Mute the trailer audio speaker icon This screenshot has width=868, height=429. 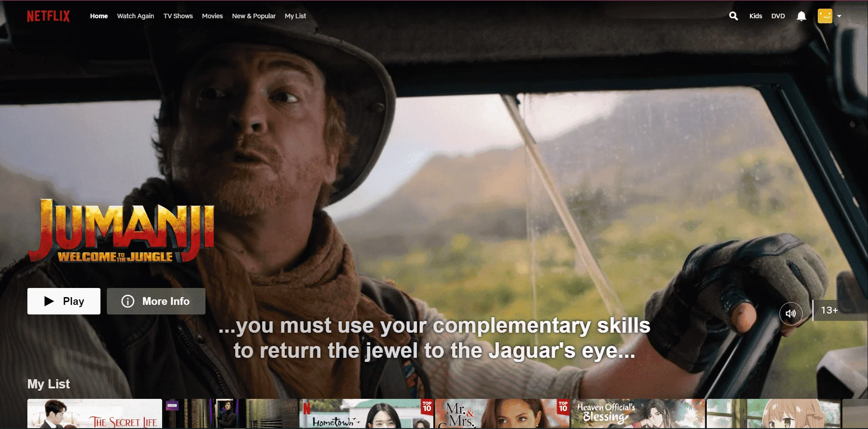pos(791,314)
